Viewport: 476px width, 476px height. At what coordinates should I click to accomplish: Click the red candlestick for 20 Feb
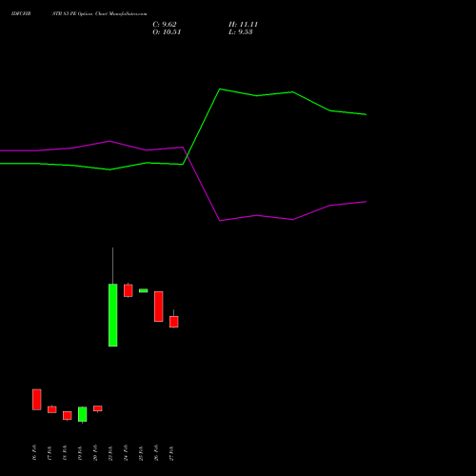98,408
